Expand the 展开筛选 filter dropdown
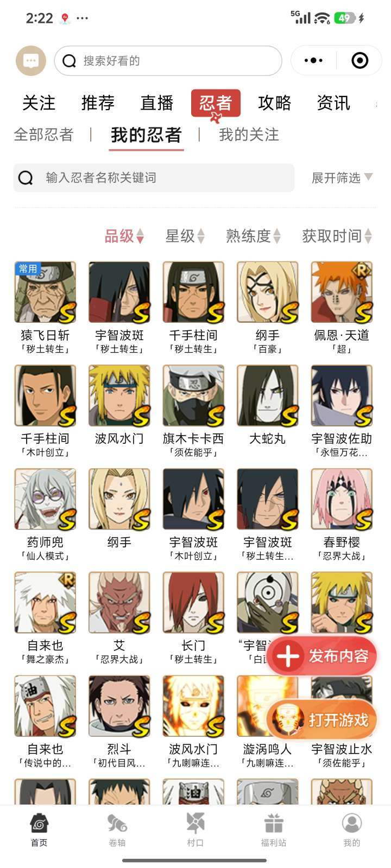391x868 pixels. [342, 177]
